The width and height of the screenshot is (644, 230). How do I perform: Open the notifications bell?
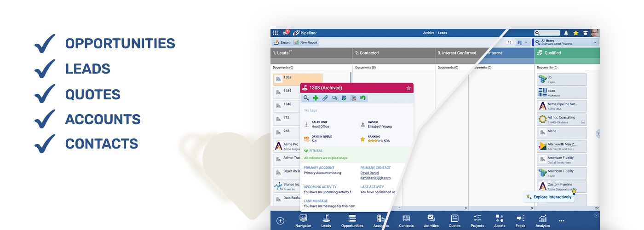[566, 33]
